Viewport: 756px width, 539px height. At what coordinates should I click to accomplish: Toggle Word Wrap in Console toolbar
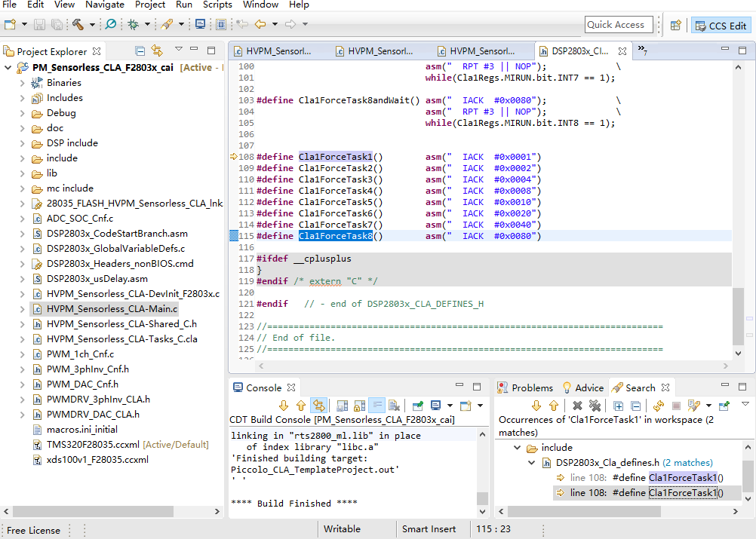tap(376, 406)
